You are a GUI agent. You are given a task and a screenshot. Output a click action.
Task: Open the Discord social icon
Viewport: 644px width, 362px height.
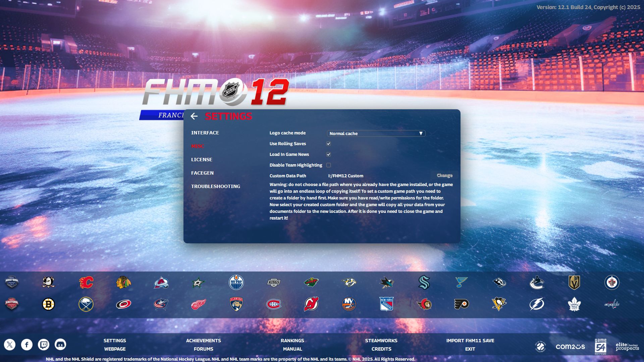[60, 344]
